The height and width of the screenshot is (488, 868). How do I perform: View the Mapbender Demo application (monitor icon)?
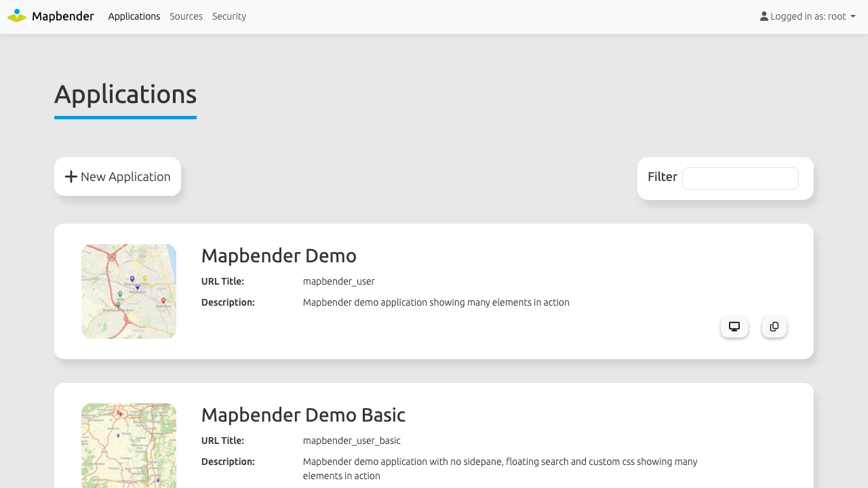[734, 327]
